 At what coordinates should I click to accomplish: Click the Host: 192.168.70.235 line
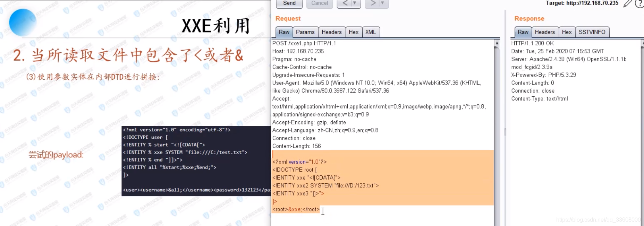tap(298, 51)
